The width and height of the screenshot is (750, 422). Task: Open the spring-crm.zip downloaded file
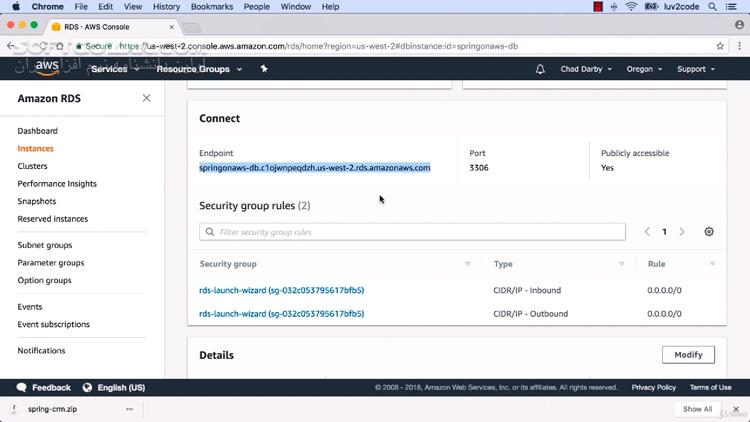[52, 409]
